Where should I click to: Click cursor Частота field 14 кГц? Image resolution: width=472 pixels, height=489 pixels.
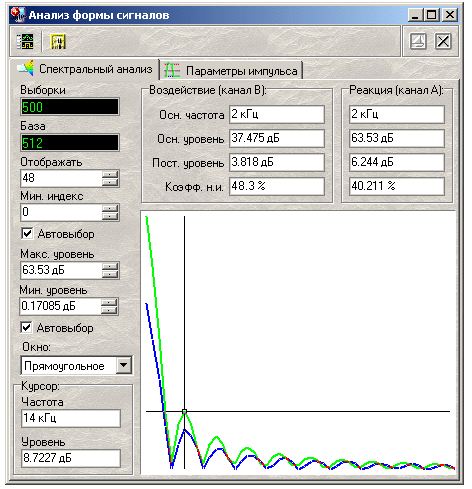click(71, 418)
